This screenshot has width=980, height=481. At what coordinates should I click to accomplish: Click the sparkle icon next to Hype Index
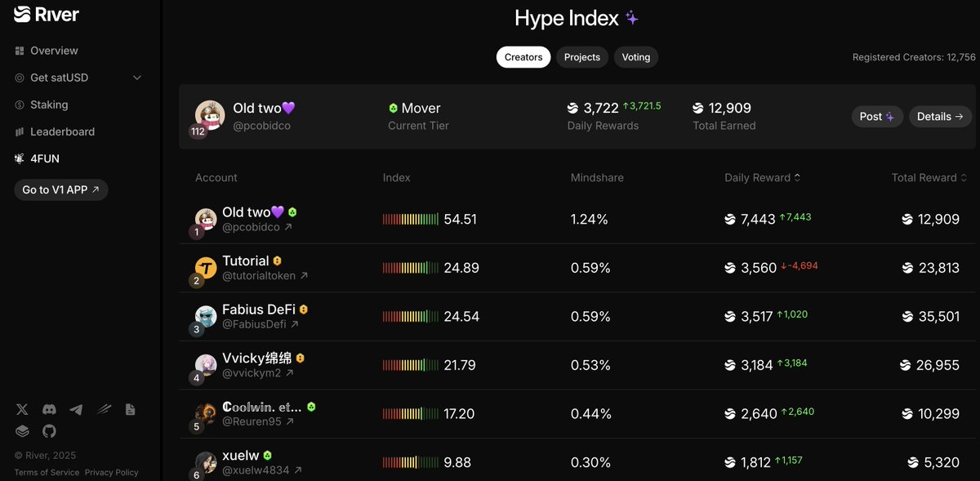click(x=631, y=18)
